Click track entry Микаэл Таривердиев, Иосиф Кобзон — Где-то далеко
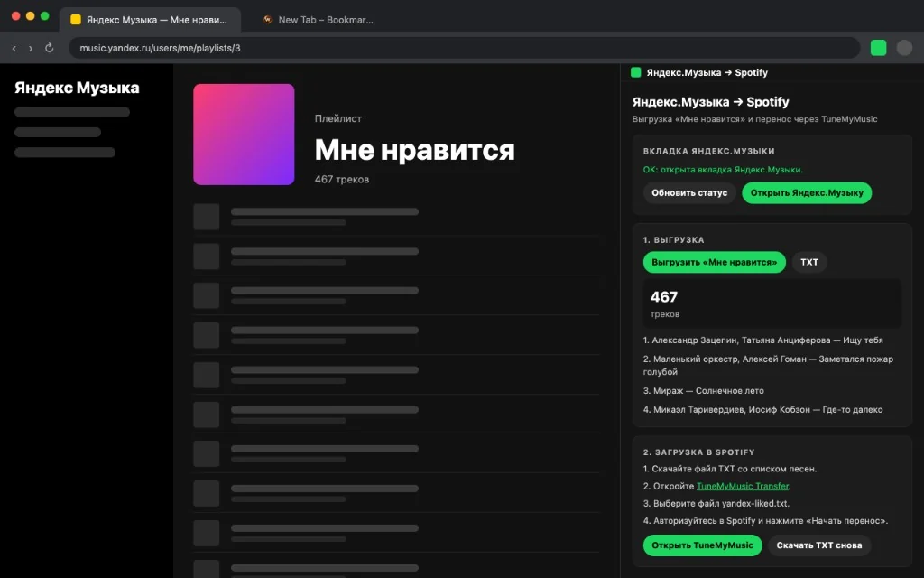The height and width of the screenshot is (578, 924). 763,410
